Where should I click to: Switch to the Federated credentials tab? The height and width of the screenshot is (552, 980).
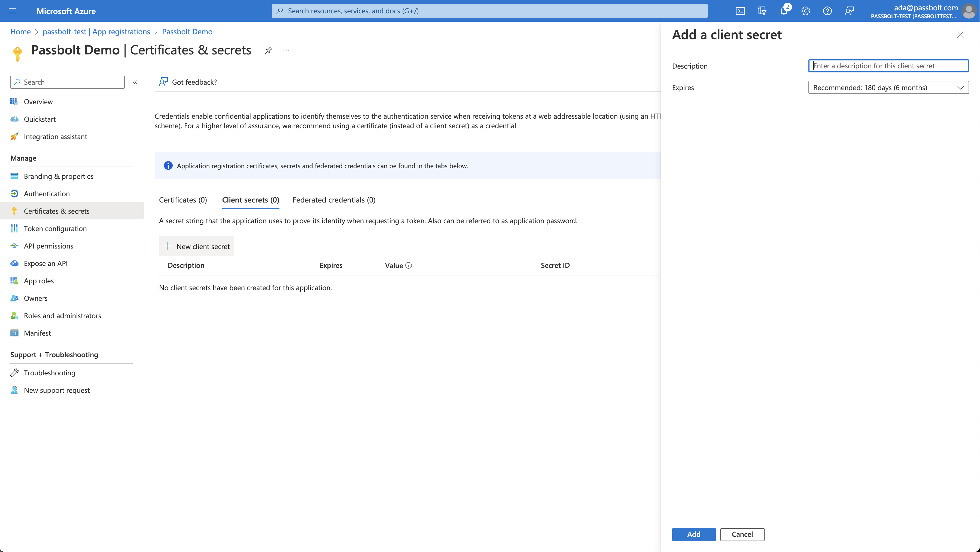tap(334, 200)
